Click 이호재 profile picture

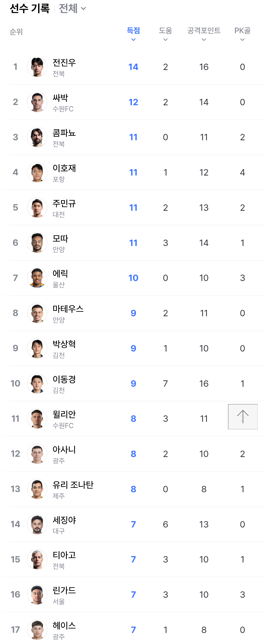click(x=37, y=173)
